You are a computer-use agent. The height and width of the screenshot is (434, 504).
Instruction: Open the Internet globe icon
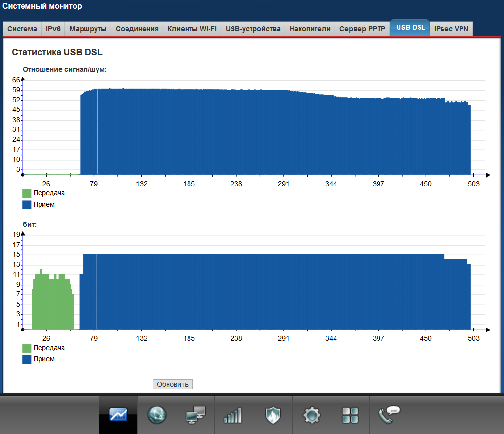(157, 415)
